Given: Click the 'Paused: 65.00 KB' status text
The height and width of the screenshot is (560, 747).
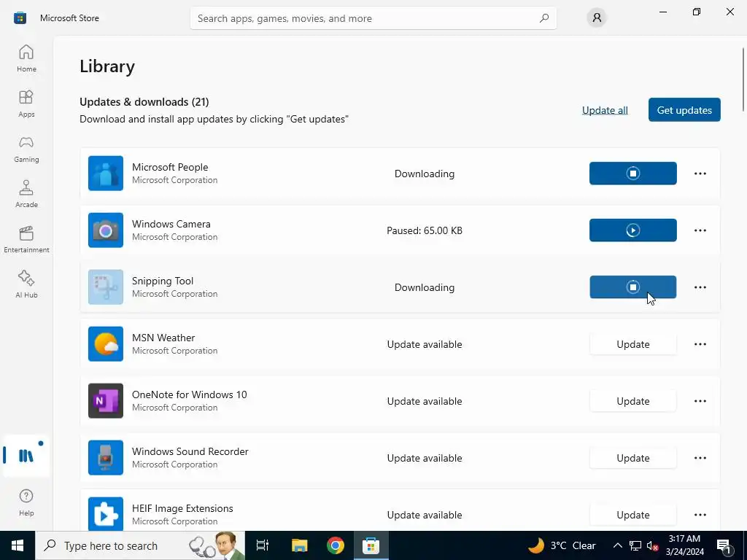Looking at the screenshot, I should click(425, 230).
